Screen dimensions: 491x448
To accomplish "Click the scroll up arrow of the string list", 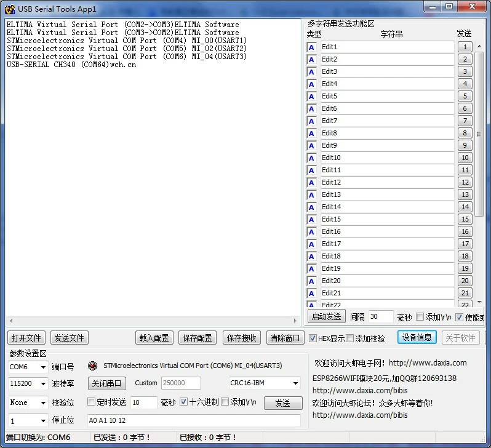I will coord(479,46).
